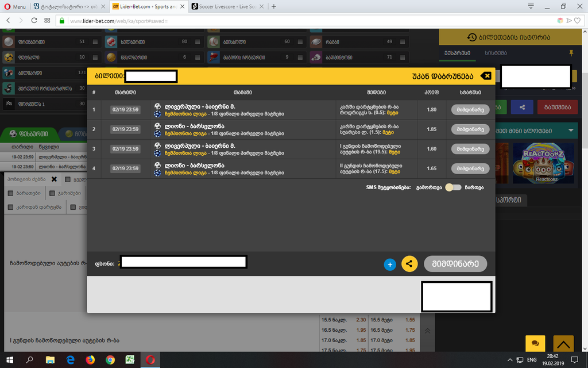Click the მაგიდის ჩოგბურთი table tennis icon

[214, 57]
